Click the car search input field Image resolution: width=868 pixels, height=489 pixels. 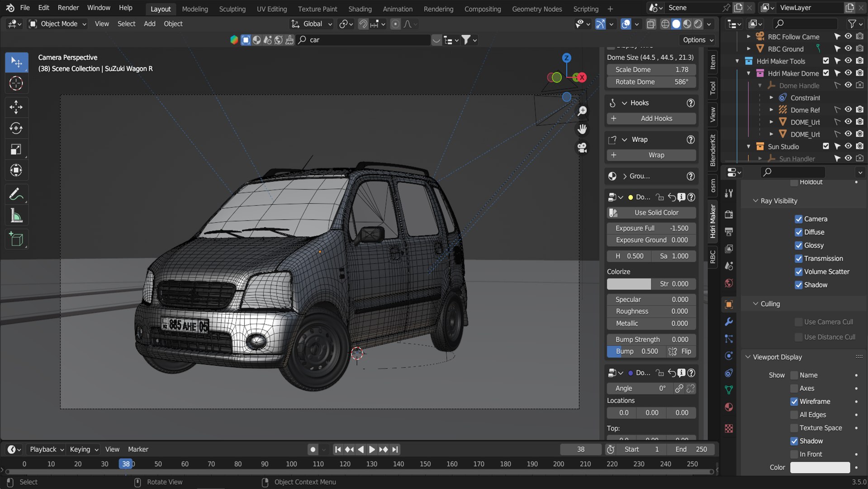point(364,40)
